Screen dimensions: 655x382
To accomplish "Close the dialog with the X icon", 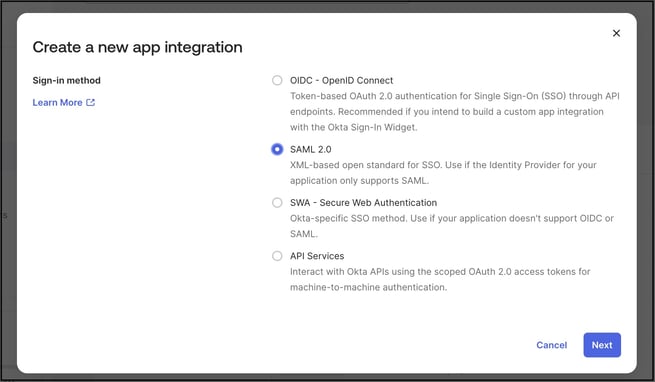I will [x=616, y=33].
